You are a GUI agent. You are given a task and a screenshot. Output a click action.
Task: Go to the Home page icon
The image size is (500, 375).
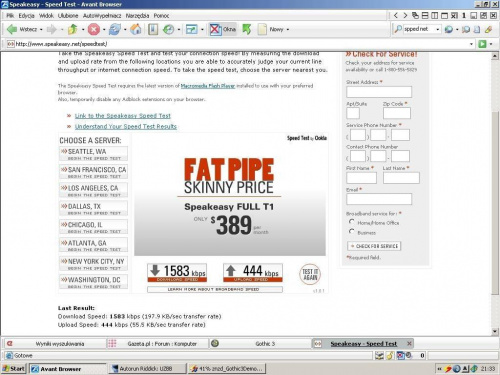135,29
